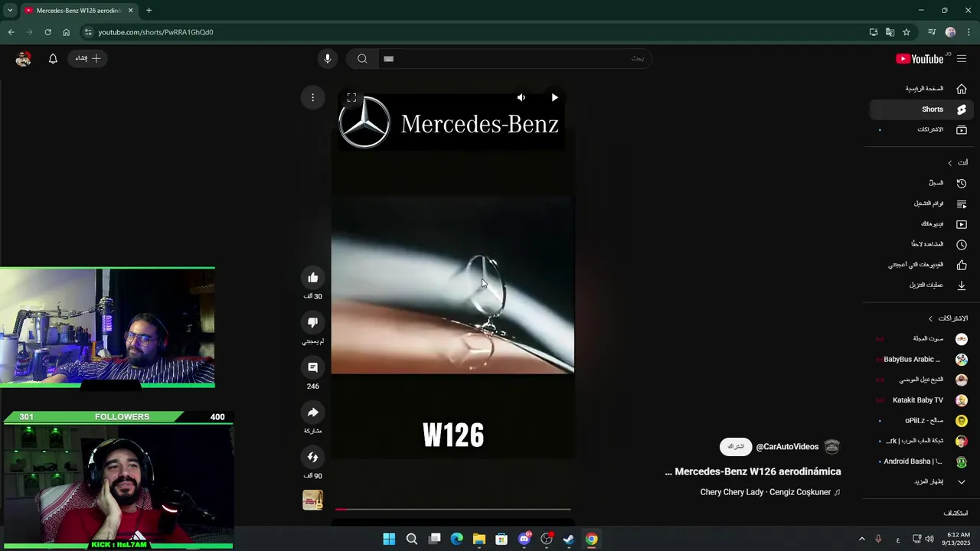Open the translate page icon

[x=890, y=32]
